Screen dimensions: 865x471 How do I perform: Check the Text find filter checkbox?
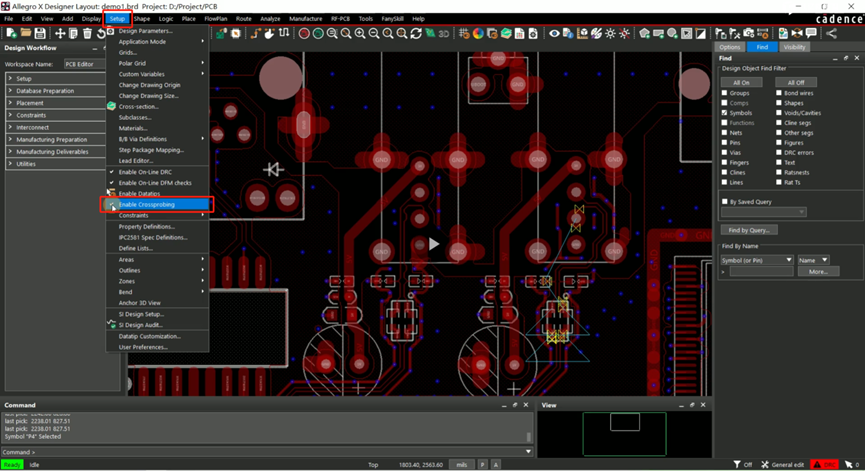(x=779, y=163)
